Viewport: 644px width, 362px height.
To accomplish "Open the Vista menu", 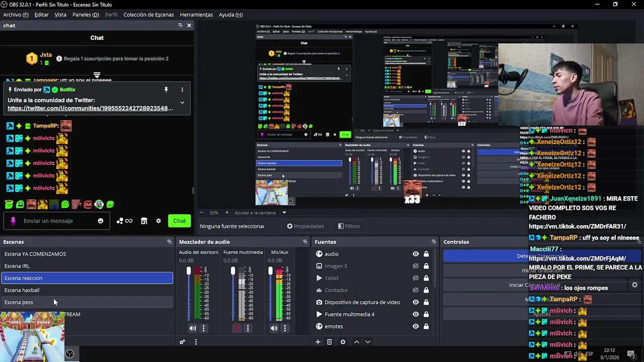I will click(60, 15).
